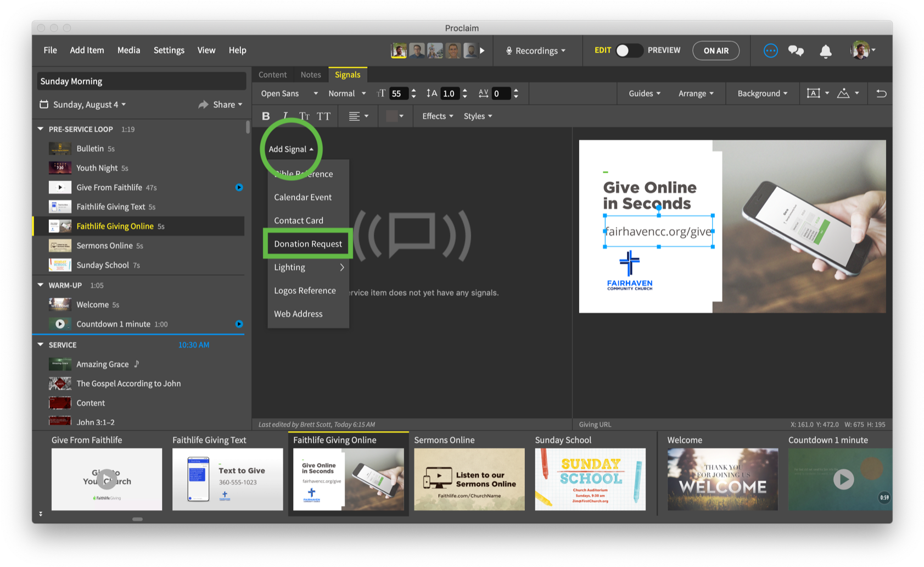Image resolution: width=924 pixels, height=567 pixels.
Task: Expand the presenter avatars arrow
Action: [482, 51]
